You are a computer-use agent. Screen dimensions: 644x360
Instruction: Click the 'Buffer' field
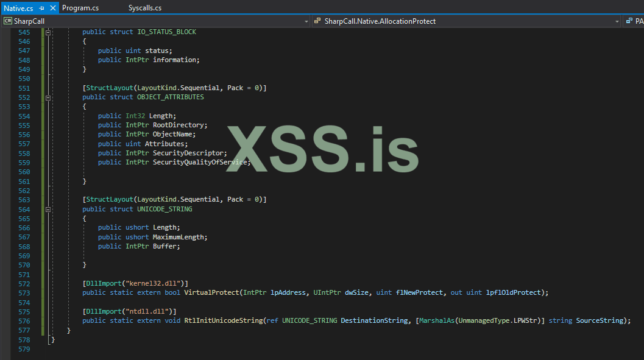(x=165, y=246)
